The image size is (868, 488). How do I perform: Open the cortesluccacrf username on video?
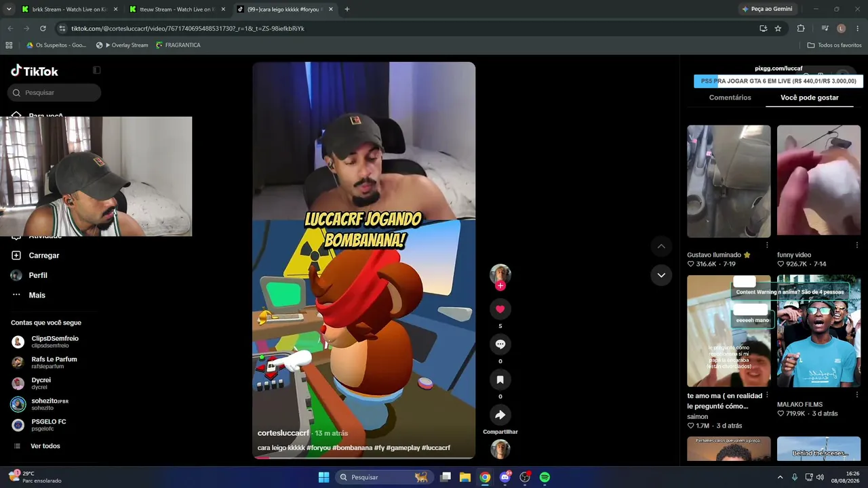click(283, 433)
